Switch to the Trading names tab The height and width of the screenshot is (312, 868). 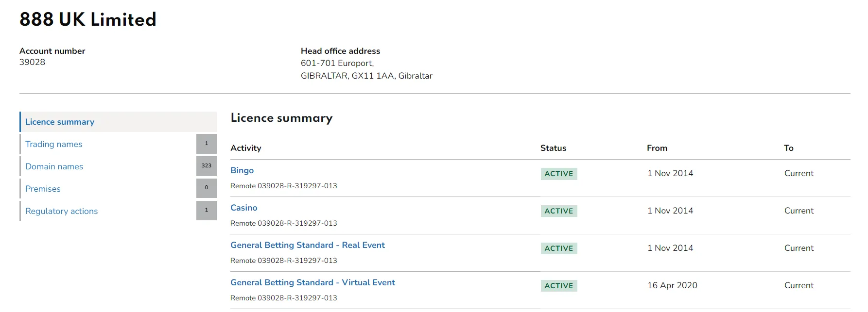(x=53, y=144)
